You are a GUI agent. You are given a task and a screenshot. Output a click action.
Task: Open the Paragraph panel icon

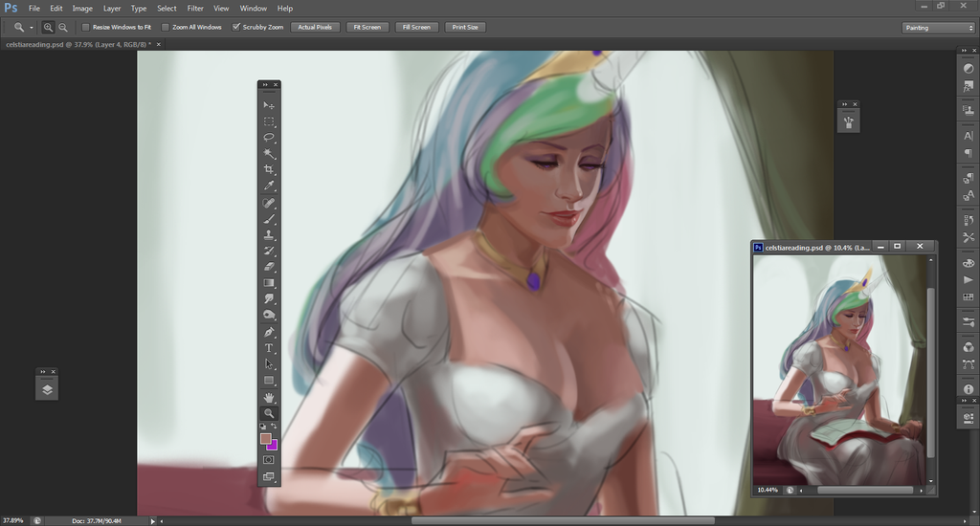point(969,153)
